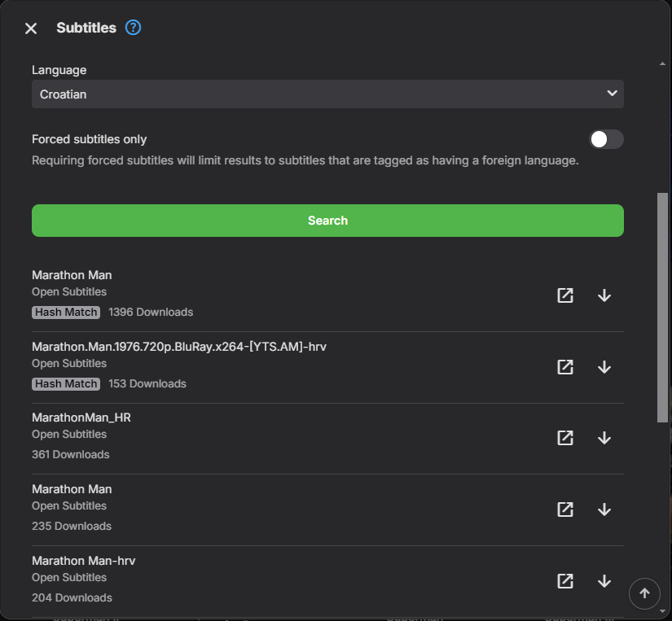Click scroll-to-top arrow button

[x=644, y=593]
